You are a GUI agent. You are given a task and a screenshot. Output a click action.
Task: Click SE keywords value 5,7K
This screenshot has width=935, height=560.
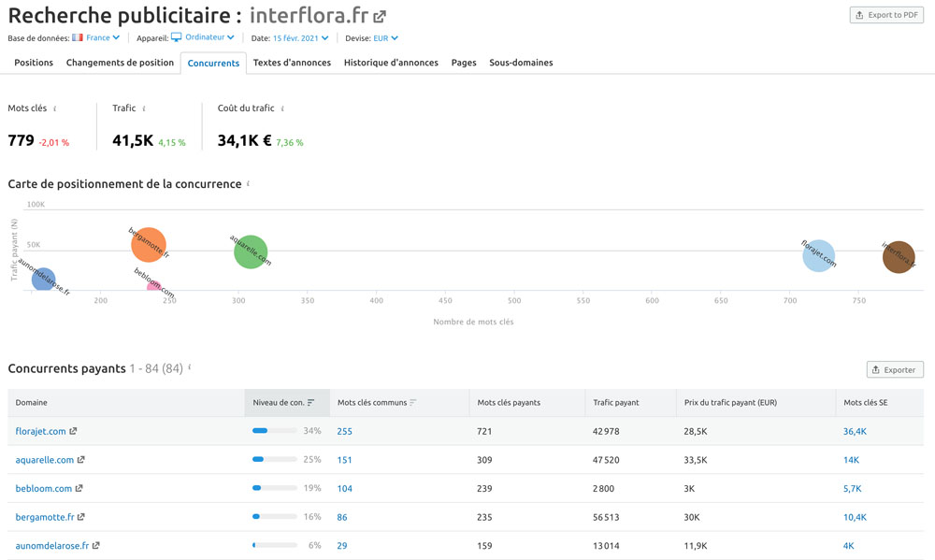coord(852,488)
